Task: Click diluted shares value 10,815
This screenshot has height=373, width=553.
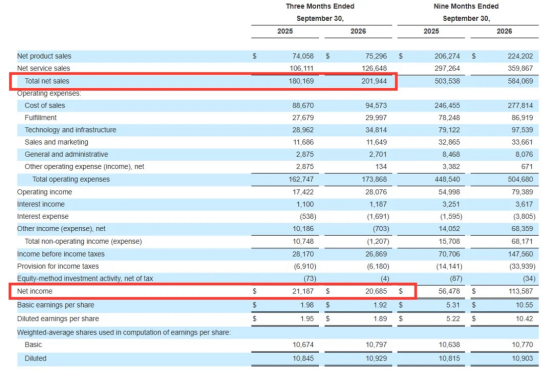Action: pos(449,358)
